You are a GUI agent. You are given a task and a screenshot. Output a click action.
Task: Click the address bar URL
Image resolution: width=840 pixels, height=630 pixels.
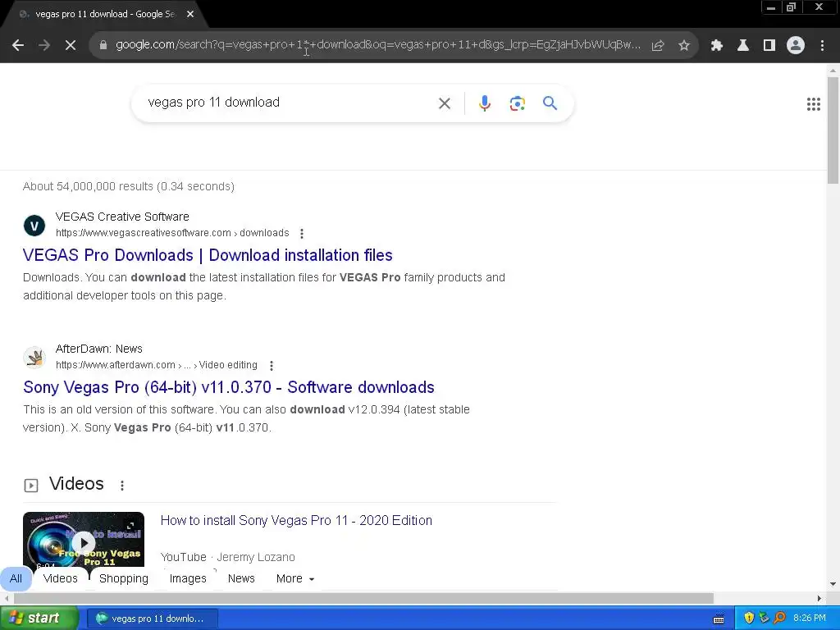377,45
